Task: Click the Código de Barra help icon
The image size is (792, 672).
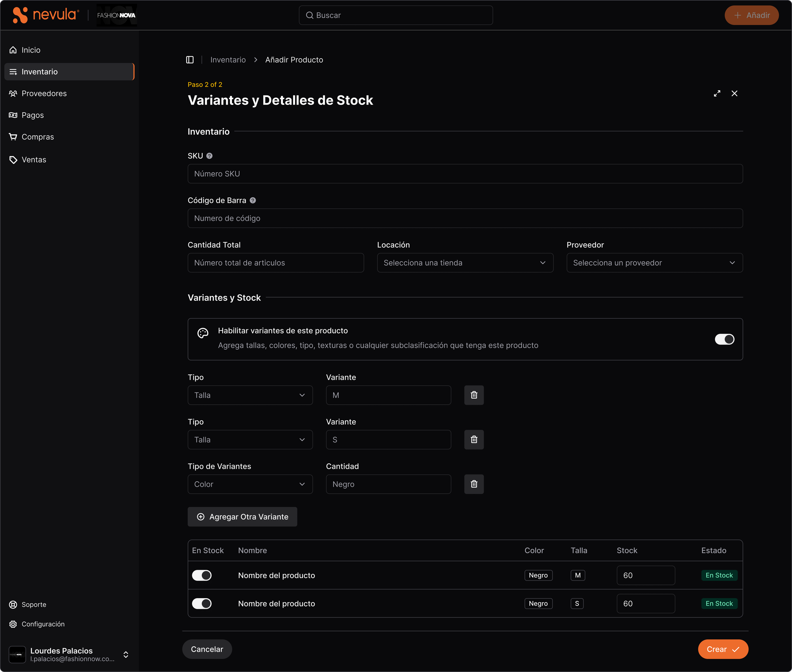Action: (x=253, y=200)
